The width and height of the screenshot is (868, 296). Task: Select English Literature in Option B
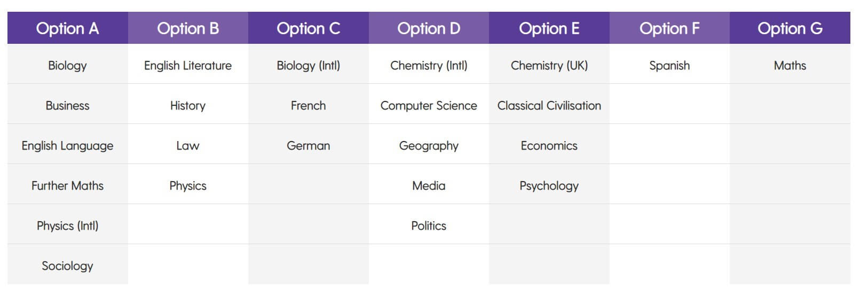click(188, 66)
